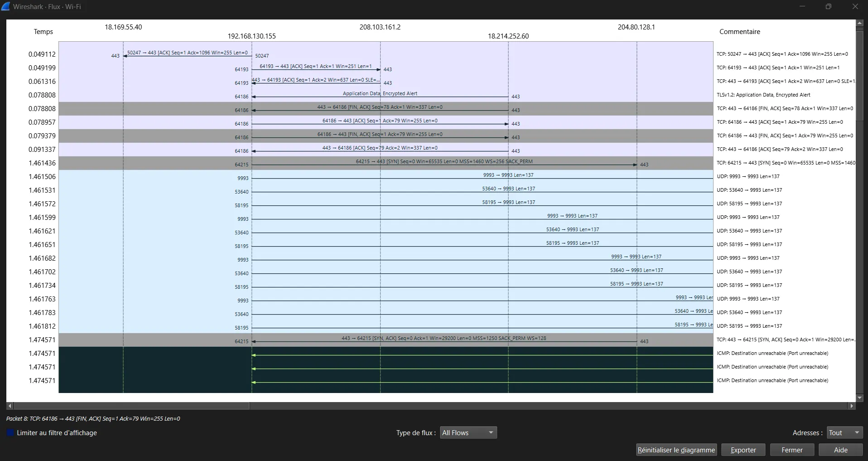The height and width of the screenshot is (461, 868).
Task: Click the Wireshark shark fin icon
Action: 5,6
